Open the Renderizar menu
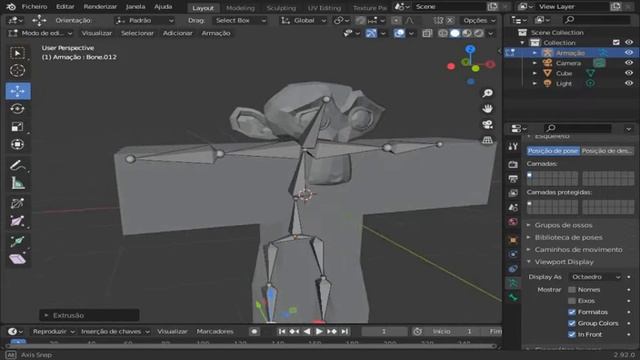This screenshot has width=640, height=360. point(100,7)
